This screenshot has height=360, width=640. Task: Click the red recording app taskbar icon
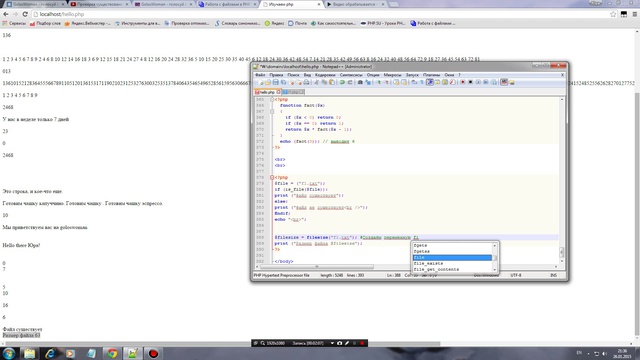(x=153, y=353)
